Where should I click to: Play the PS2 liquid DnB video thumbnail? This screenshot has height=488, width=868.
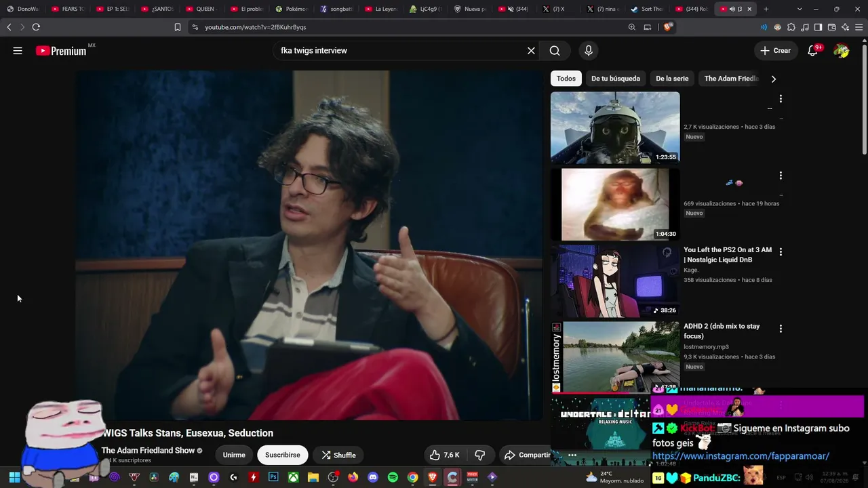coord(615,281)
